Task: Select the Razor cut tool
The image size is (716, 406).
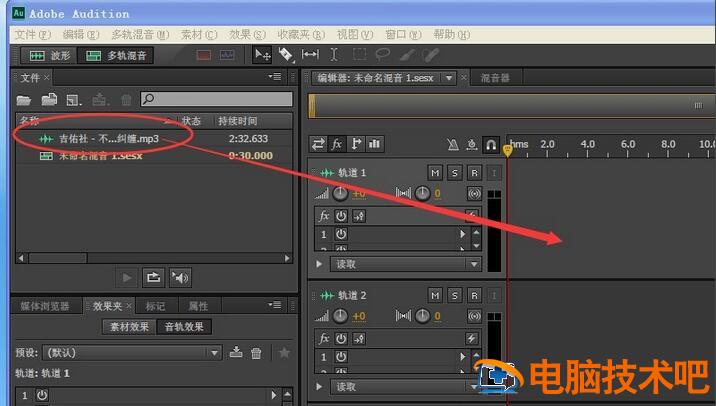Action: click(286, 55)
